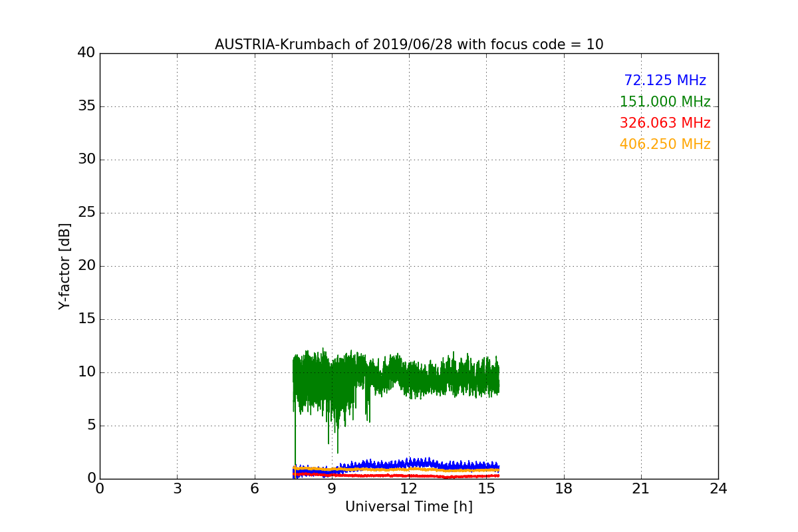Select the 326.063 MHz legend label
The image size is (798, 532).
tap(665, 123)
